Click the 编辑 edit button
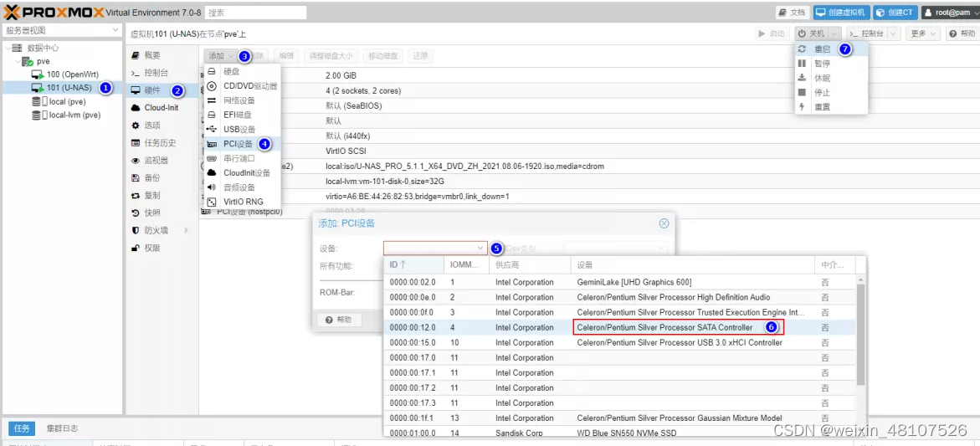The height and width of the screenshot is (446, 980). pyautogui.click(x=287, y=56)
